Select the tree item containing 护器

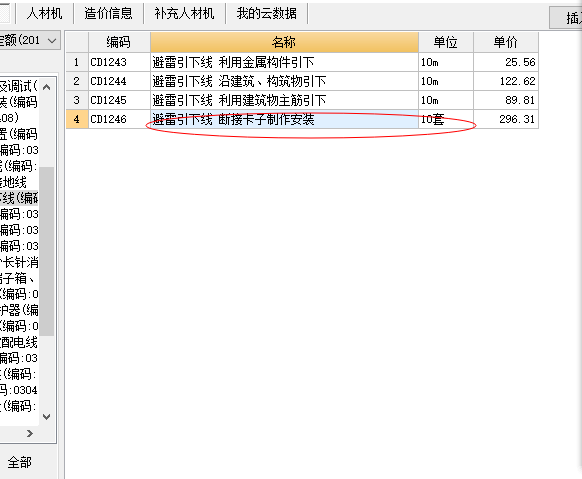tap(19, 310)
